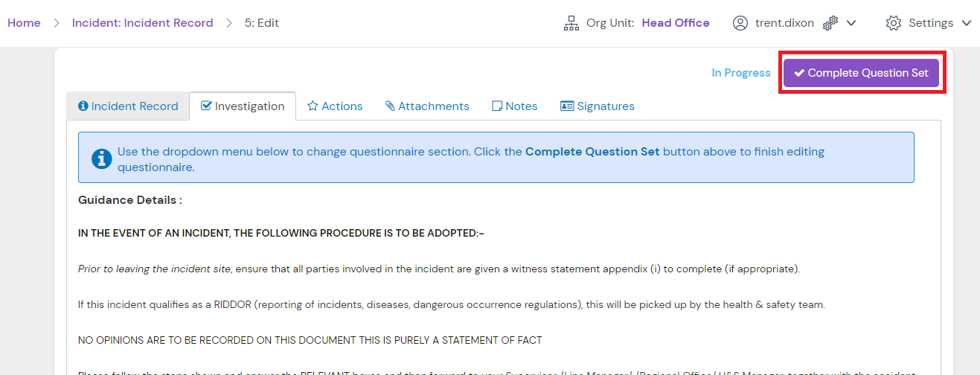Open the Head Office org unit selector
The width and height of the screenshot is (980, 375).
pyautogui.click(x=675, y=23)
